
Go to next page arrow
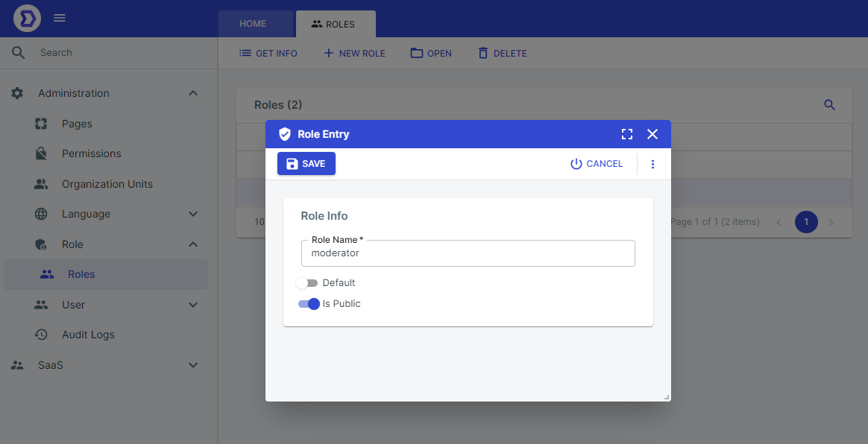tap(831, 222)
